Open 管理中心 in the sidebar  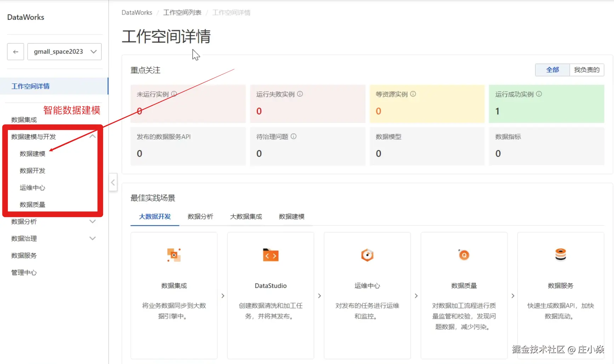[x=24, y=273]
